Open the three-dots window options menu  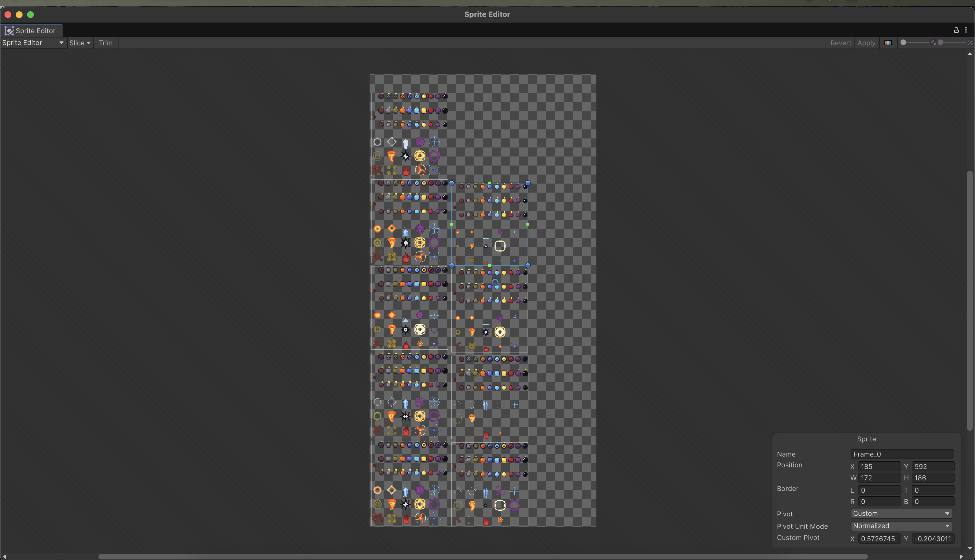coord(966,30)
